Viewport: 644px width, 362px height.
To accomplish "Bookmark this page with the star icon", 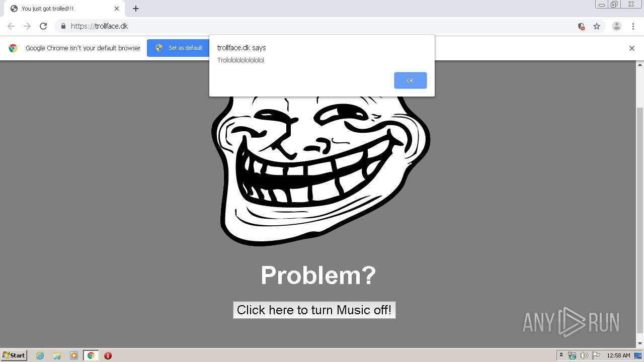I will click(597, 26).
